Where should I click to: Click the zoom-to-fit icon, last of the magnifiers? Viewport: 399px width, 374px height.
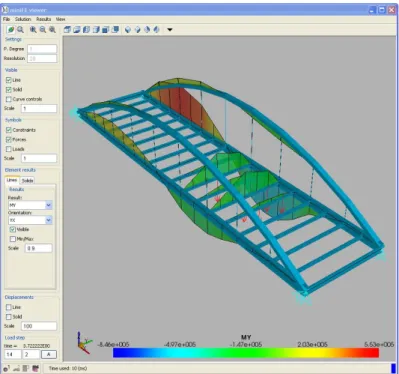[52, 30]
